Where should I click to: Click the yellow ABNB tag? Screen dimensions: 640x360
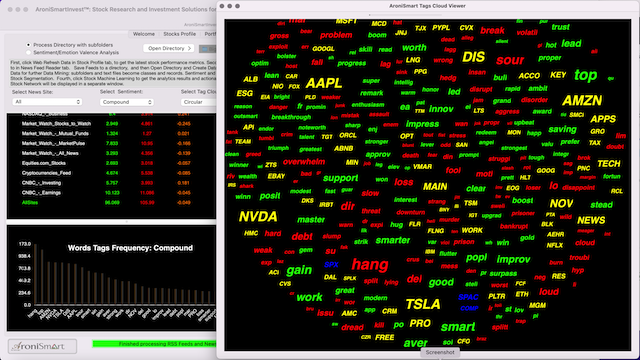344,149
